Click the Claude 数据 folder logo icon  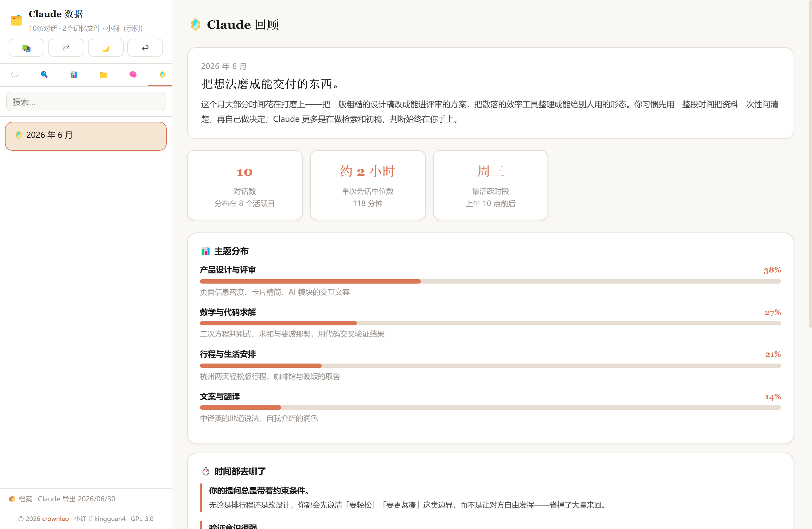(16, 20)
